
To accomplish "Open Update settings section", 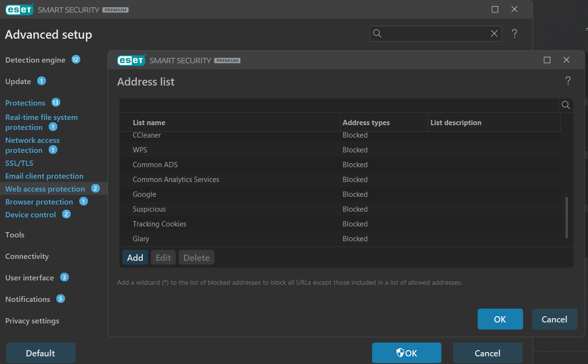I will click(x=18, y=82).
